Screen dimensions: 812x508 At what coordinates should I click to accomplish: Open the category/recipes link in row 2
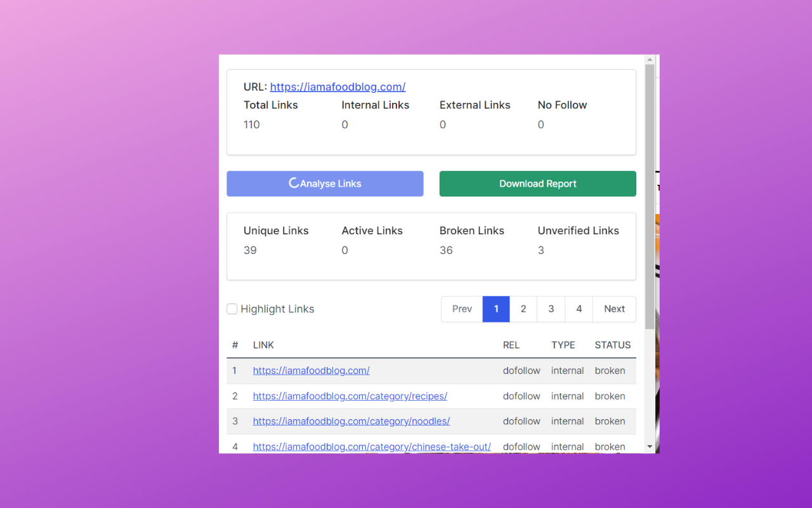(x=350, y=396)
